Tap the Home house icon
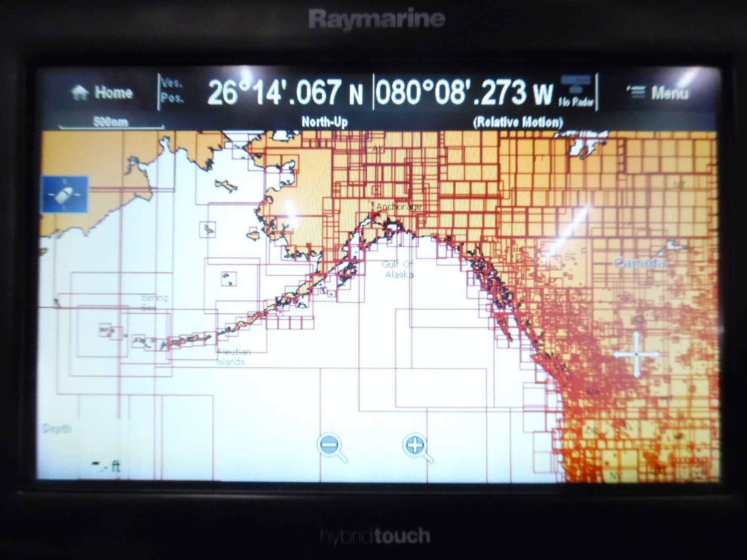747x560 pixels. (x=80, y=93)
